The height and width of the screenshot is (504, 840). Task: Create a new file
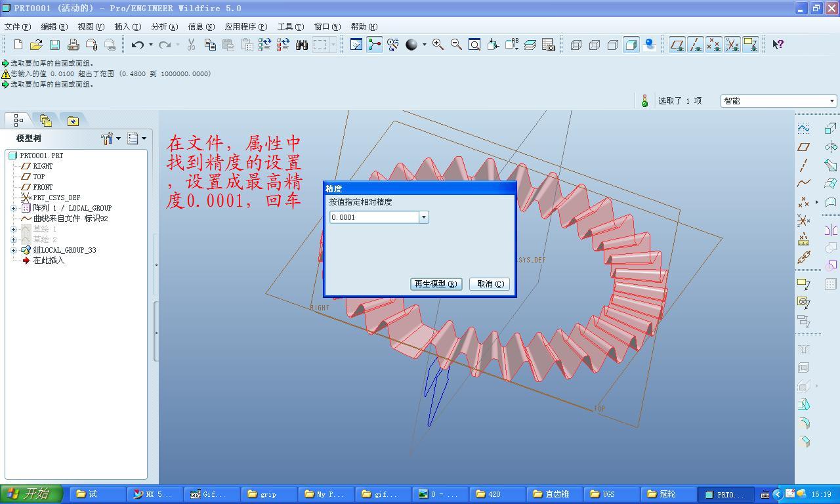click(18, 45)
